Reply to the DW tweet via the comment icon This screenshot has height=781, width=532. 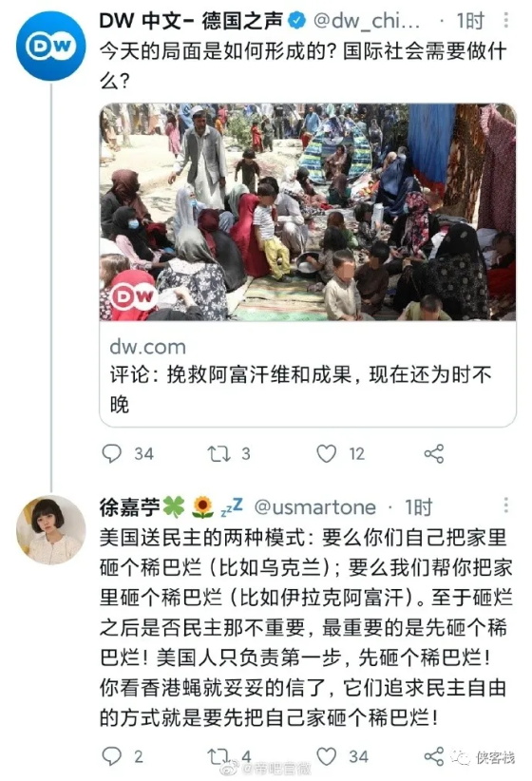tap(111, 453)
